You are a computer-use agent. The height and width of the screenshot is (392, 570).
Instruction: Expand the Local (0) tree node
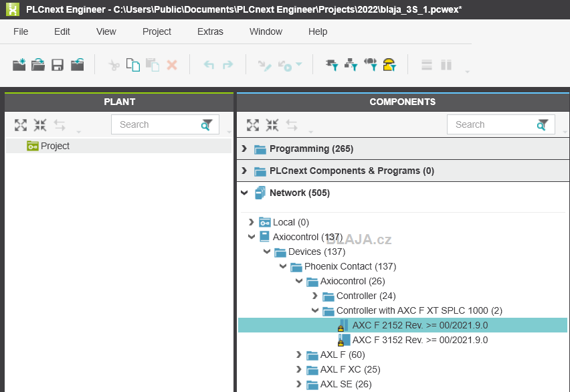[251, 222]
